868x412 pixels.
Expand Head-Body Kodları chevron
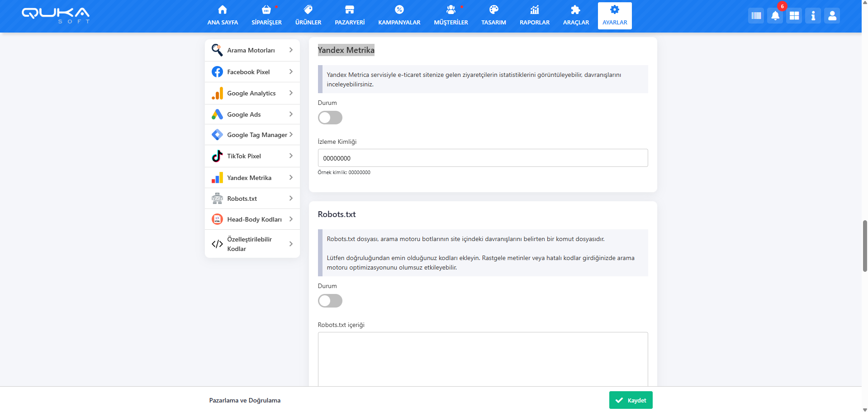click(x=291, y=219)
